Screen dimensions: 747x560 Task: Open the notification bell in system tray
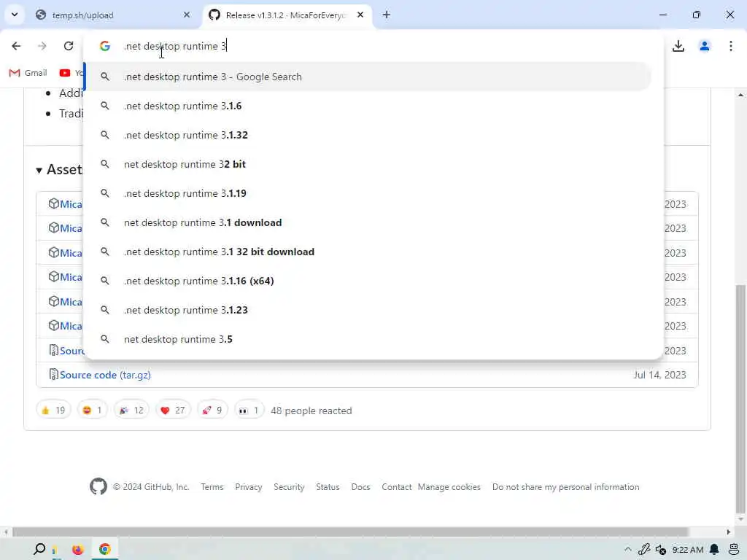coord(714,550)
